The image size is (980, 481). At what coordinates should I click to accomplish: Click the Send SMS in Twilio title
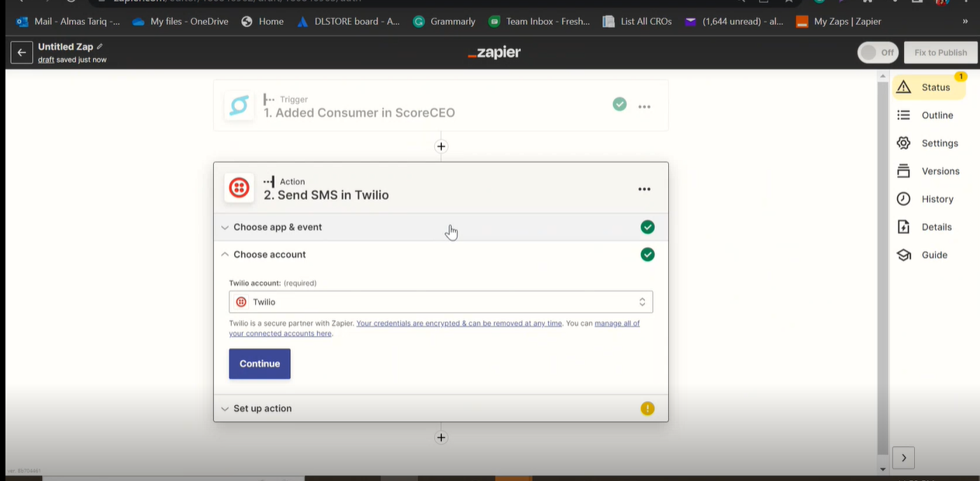[326, 195]
